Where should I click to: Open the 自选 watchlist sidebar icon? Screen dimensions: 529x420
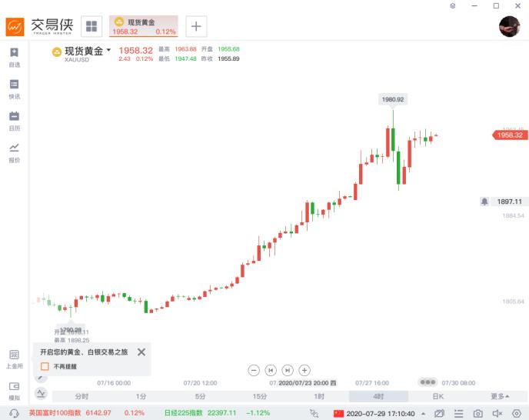click(14, 58)
